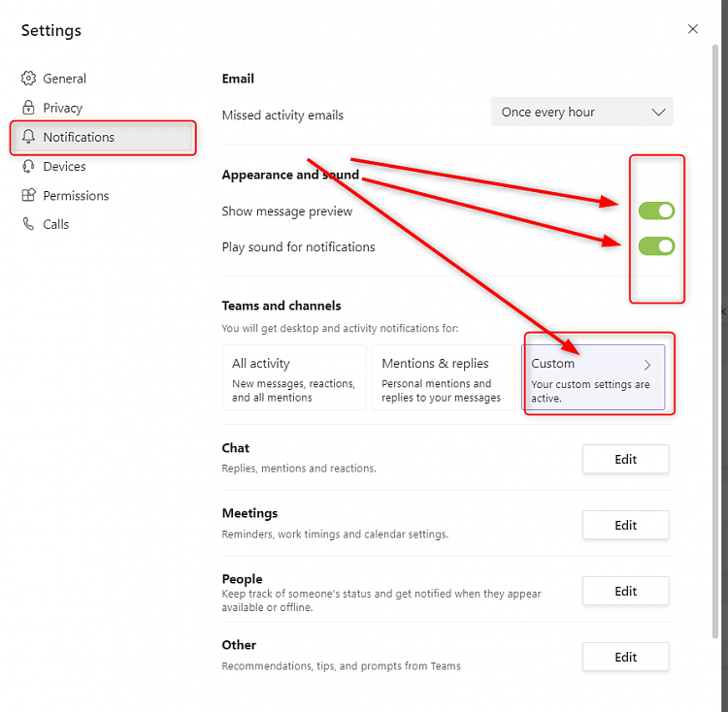Select All activity notification option
Screen dimensions: 728x712
point(294,377)
